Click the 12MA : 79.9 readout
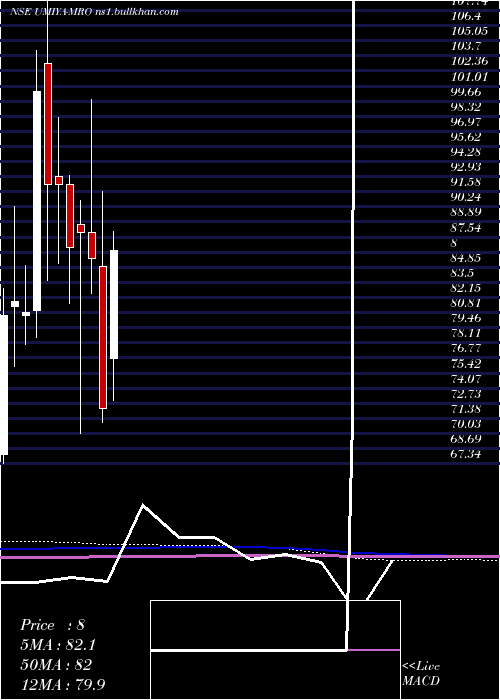The height and width of the screenshot is (700, 500). tap(63, 684)
